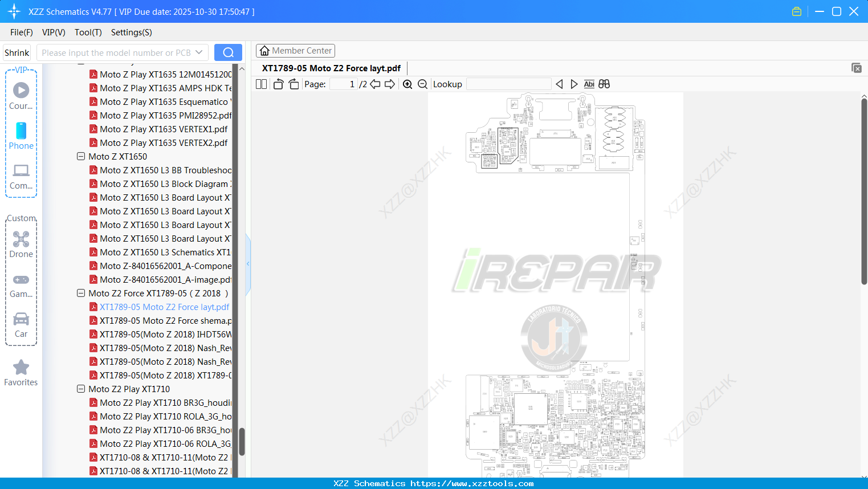
Task: Open Moto Z XT1650 L3 BB Troubleshooting file
Action: coord(165,170)
